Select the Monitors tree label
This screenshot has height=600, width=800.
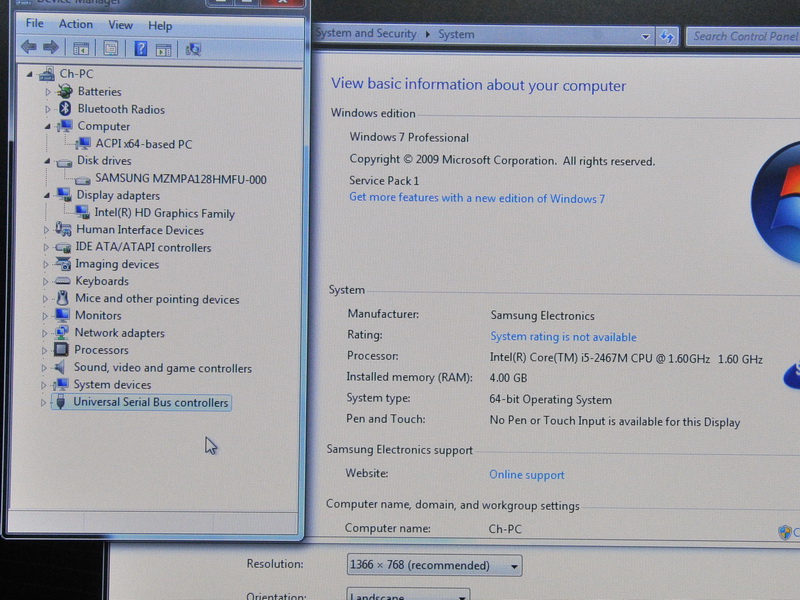(98, 315)
